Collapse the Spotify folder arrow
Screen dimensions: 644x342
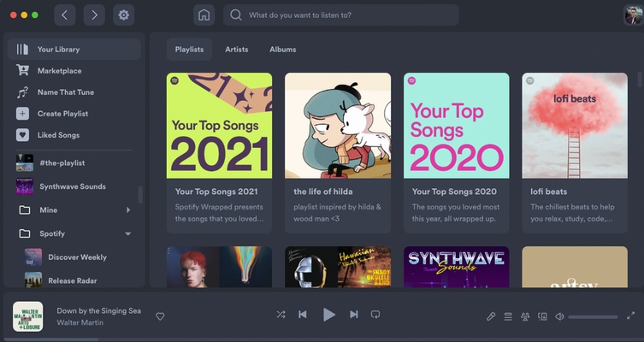tap(128, 233)
